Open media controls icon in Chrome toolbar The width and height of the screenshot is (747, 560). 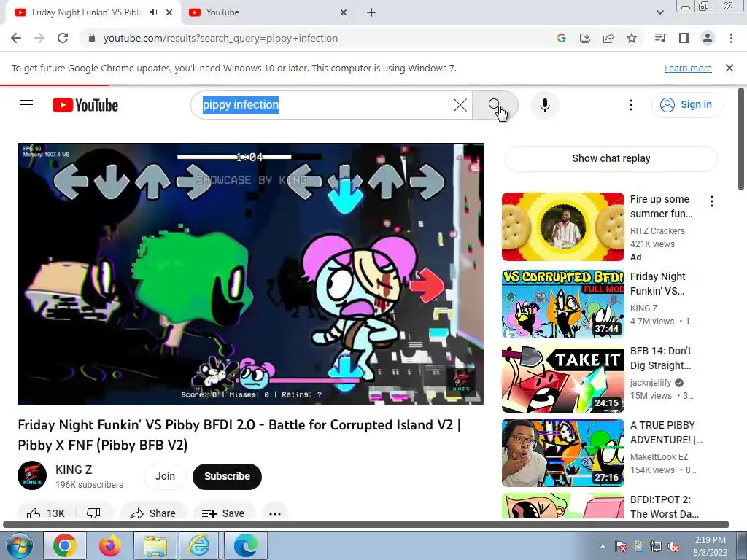coord(661,38)
